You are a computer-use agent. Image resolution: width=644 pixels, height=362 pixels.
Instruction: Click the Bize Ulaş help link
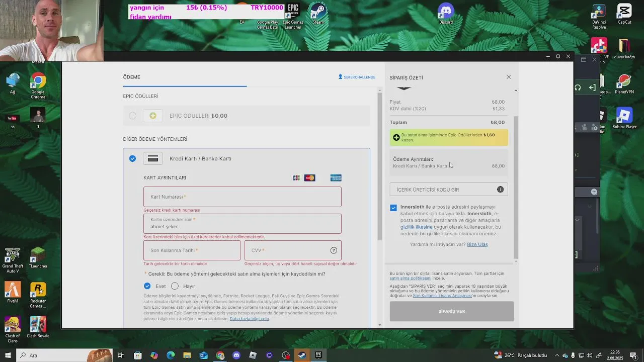click(x=477, y=244)
